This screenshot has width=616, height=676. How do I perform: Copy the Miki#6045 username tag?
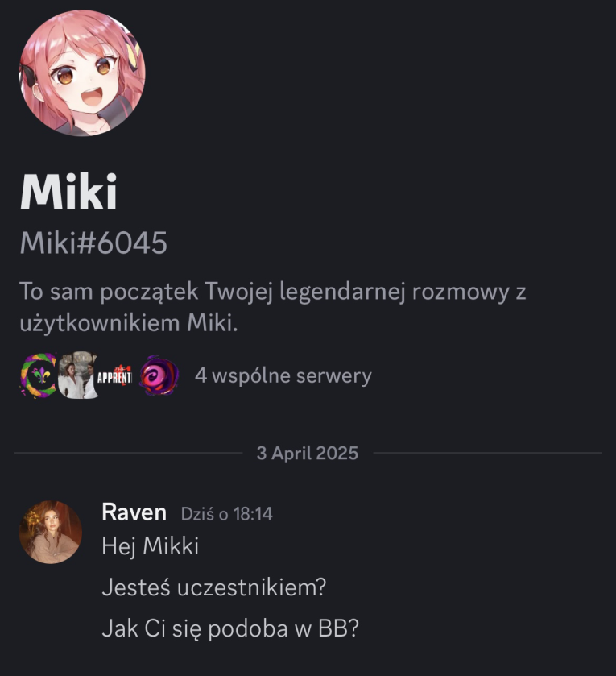93,243
